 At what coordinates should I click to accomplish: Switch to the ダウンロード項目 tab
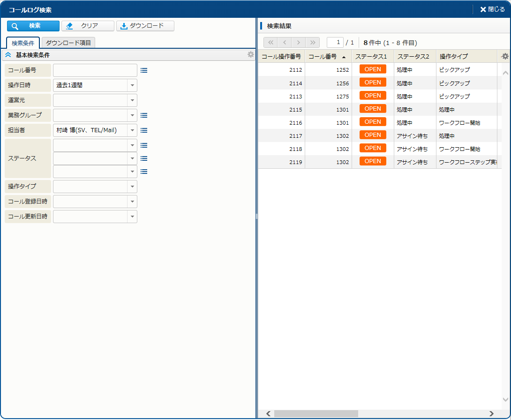coord(68,43)
